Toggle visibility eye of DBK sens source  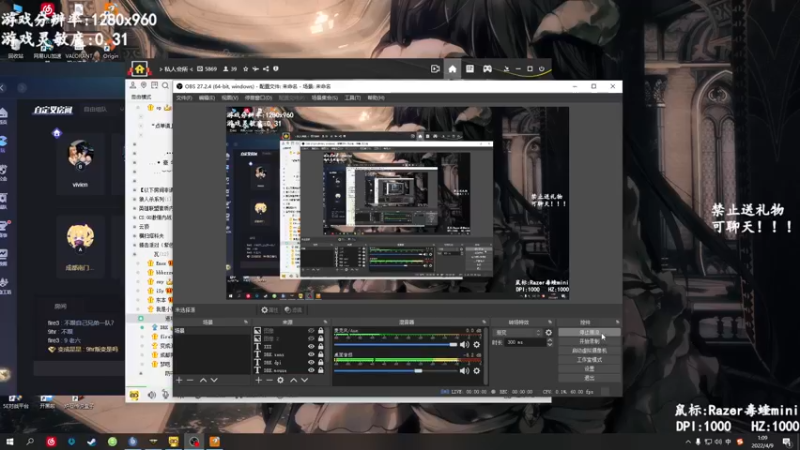pyautogui.click(x=311, y=354)
